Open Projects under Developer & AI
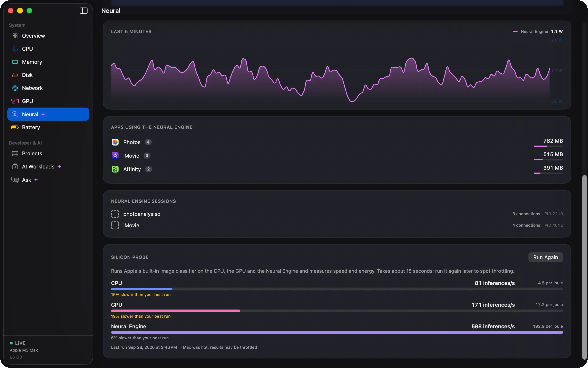This screenshot has height=368, width=588. coord(48,154)
